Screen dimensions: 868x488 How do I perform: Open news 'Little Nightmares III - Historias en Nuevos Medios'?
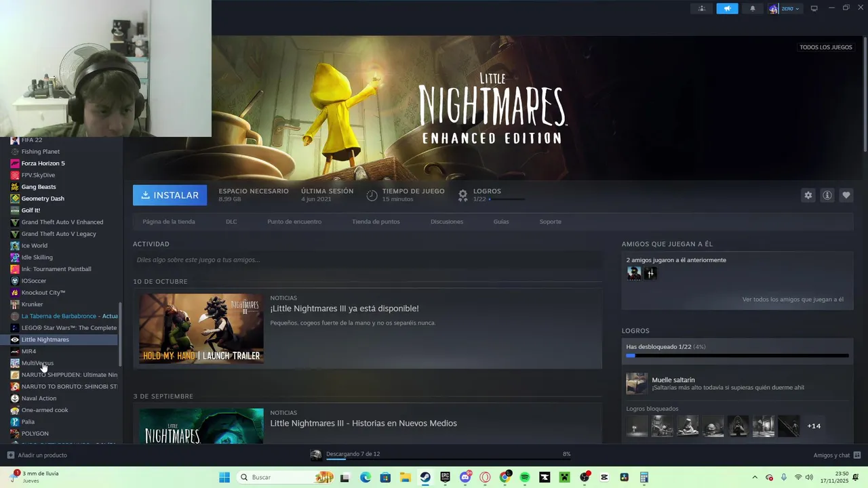[363, 423]
